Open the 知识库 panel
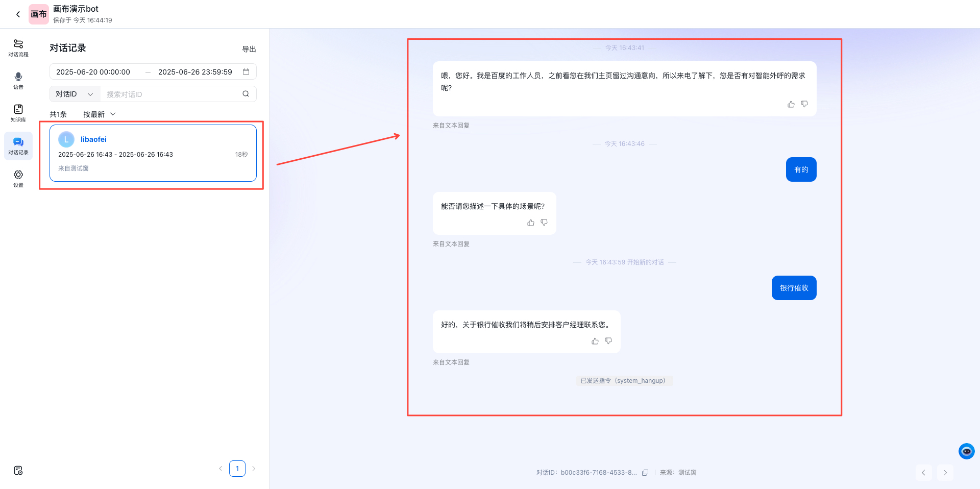The height and width of the screenshot is (489, 980). pyautogui.click(x=18, y=113)
